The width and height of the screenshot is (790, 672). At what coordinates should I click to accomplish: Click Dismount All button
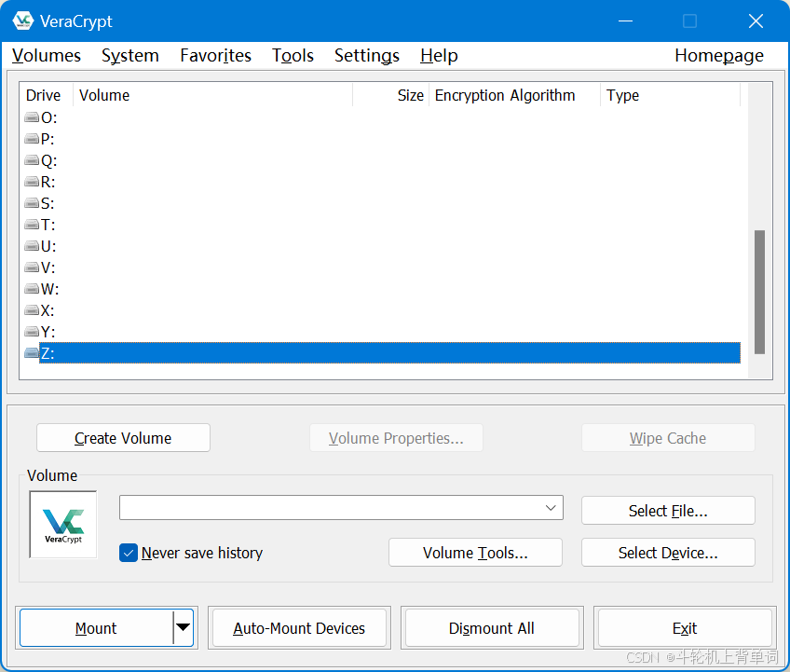492,627
